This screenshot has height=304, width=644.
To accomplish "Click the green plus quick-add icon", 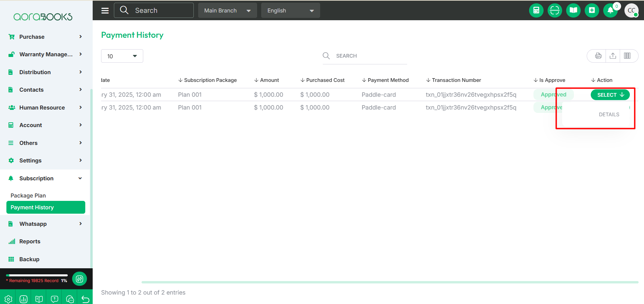I will tap(592, 10).
